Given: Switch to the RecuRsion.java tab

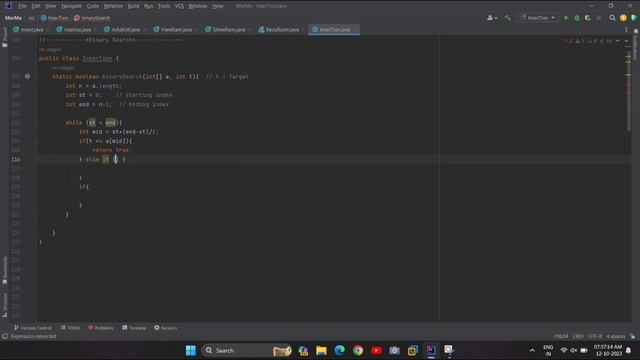Looking at the screenshot, I should [x=282, y=29].
